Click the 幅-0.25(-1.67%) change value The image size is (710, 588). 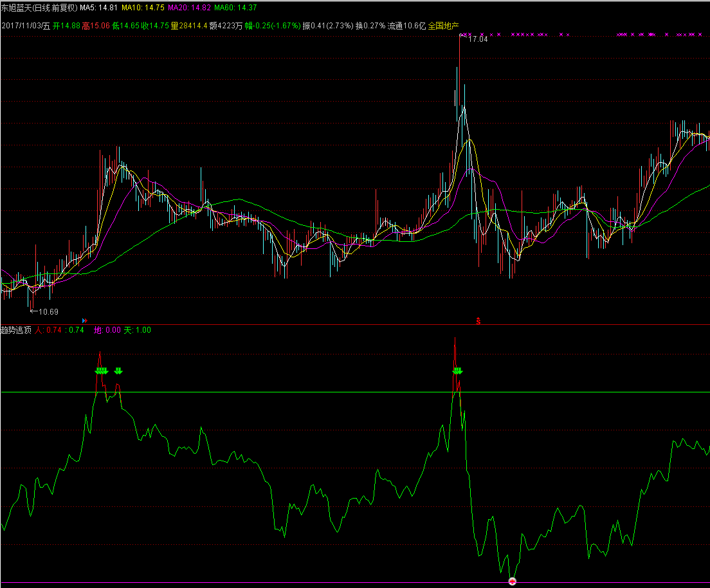pos(273,26)
